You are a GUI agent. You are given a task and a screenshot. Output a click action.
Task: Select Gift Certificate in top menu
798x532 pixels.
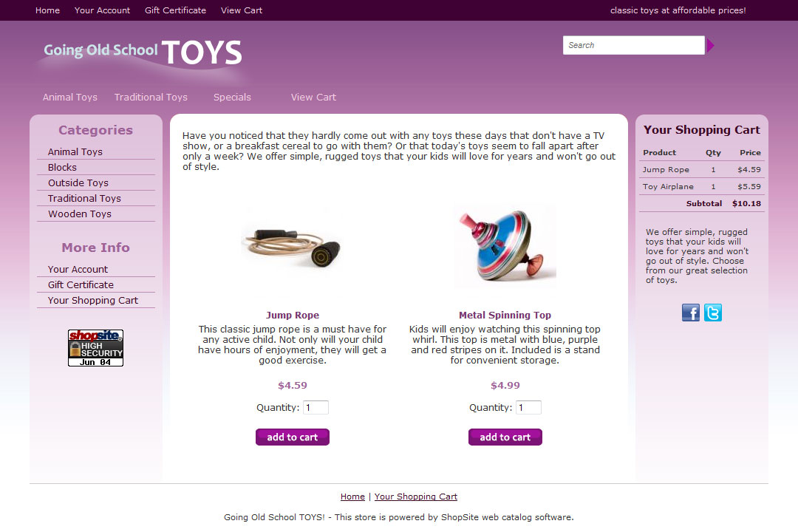click(176, 10)
